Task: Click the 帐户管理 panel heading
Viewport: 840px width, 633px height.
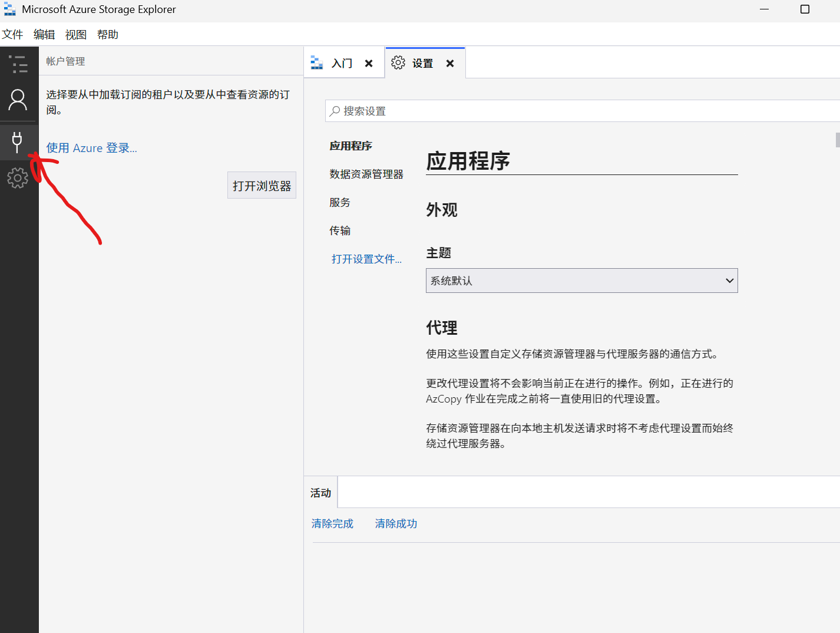Action: point(65,61)
